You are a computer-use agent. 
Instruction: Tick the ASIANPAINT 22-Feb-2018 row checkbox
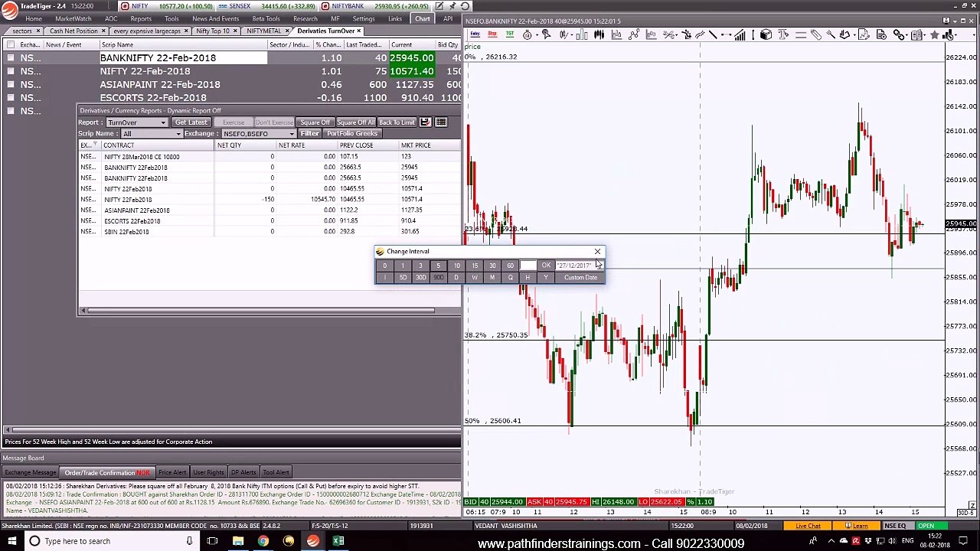click(x=10, y=84)
